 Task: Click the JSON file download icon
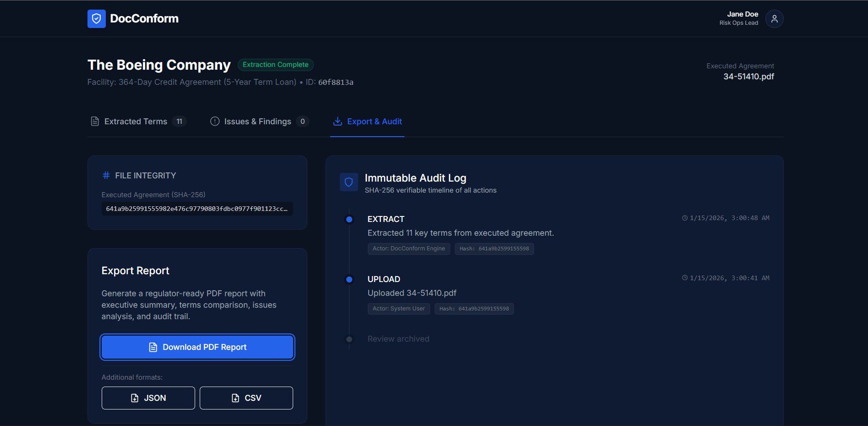(x=135, y=398)
